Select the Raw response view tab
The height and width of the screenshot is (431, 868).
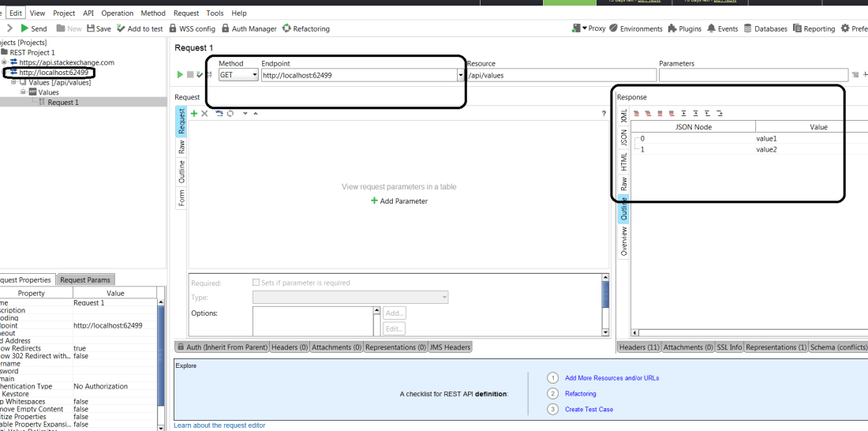click(623, 185)
